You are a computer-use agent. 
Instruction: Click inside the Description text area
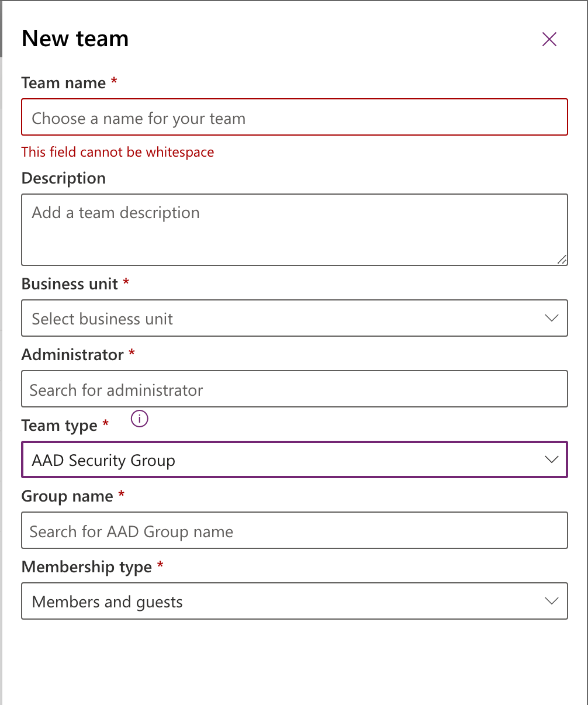click(295, 230)
